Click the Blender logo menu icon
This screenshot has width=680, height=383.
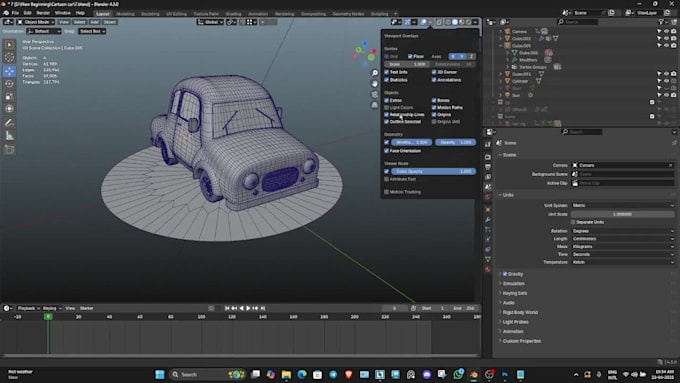tap(6, 13)
